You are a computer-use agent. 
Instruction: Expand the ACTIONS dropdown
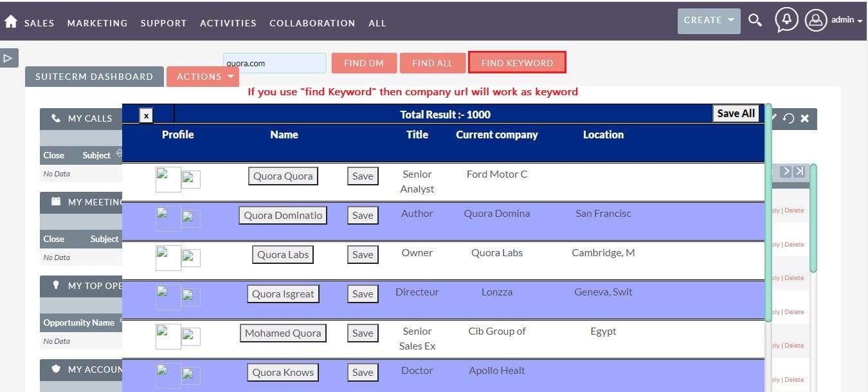coord(203,77)
